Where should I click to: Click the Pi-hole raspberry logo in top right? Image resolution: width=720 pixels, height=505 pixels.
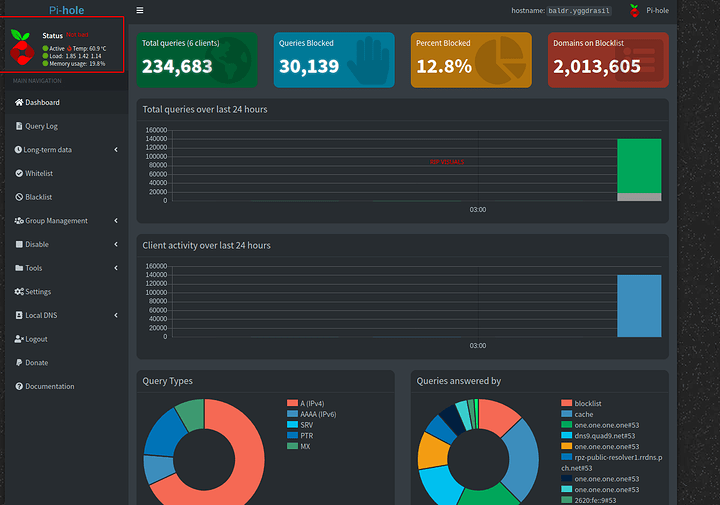click(x=634, y=11)
